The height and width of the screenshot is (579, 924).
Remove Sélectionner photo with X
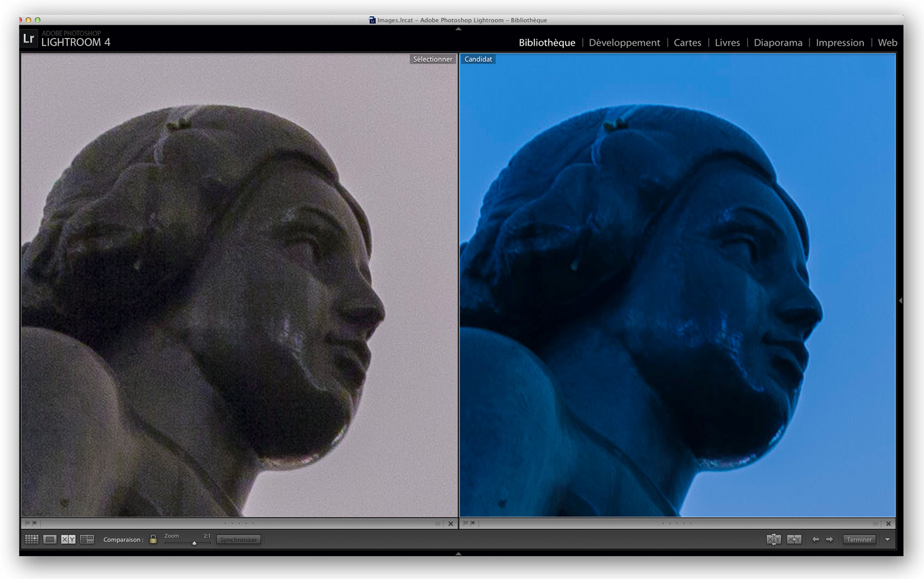tap(450, 524)
